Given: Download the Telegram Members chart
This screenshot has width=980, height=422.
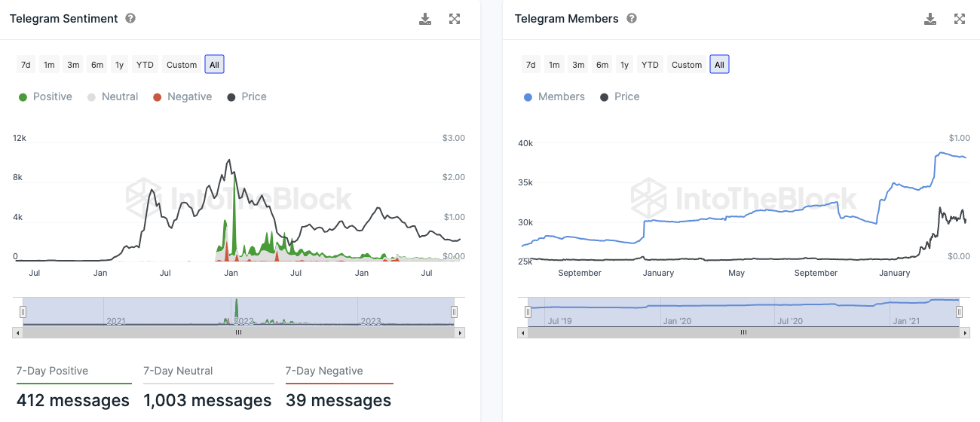Looking at the screenshot, I should coord(930,19).
